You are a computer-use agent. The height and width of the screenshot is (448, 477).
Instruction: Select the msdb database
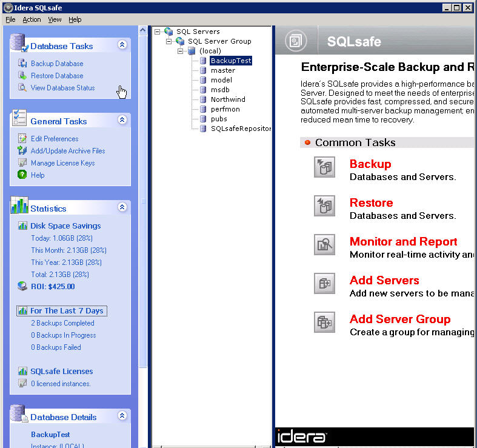click(x=220, y=90)
